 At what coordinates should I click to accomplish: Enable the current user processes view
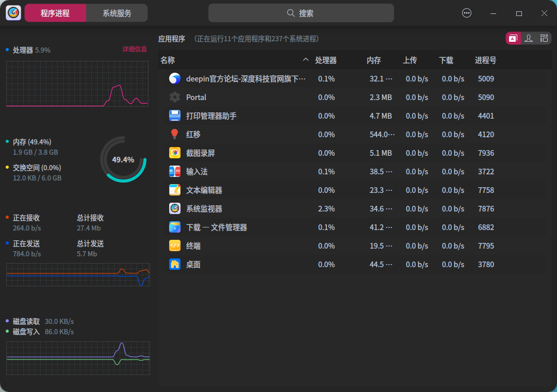528,38
